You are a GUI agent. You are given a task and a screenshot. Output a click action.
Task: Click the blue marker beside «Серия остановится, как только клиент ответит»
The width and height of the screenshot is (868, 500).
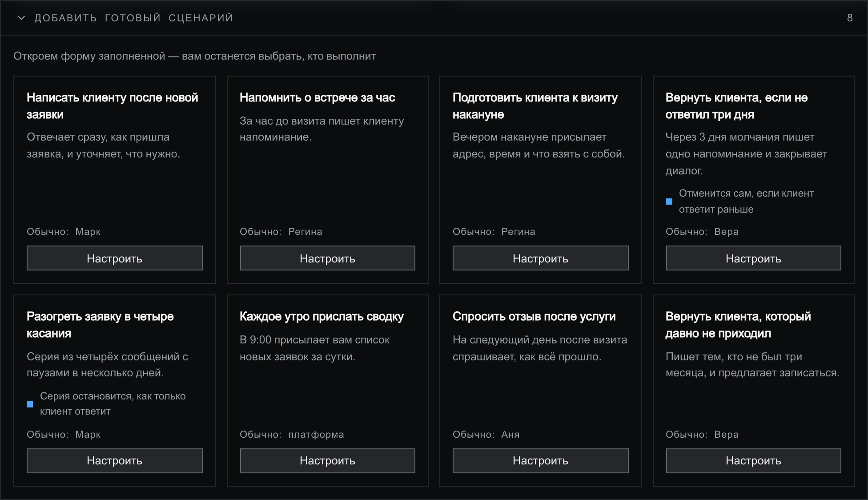click(30, 404)
